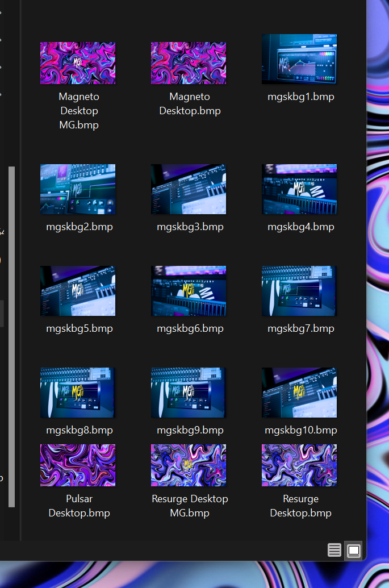The height and width of the screenshot is (588, 389).
Task: Click the Resurge Desktop.bmp thumbnail
Action: [x=299, y=465]
